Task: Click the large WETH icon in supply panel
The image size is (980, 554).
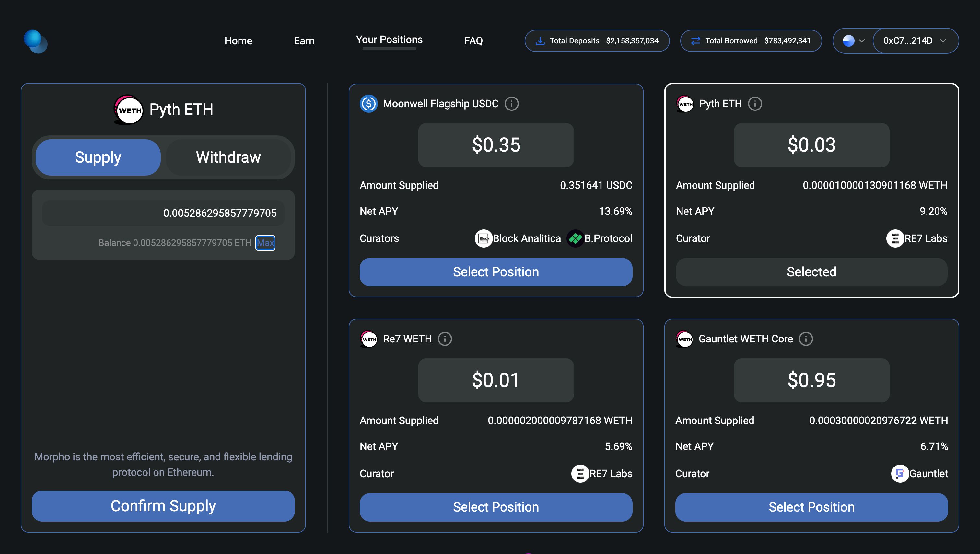Action: pyautogui.click(x=129, y=110)
